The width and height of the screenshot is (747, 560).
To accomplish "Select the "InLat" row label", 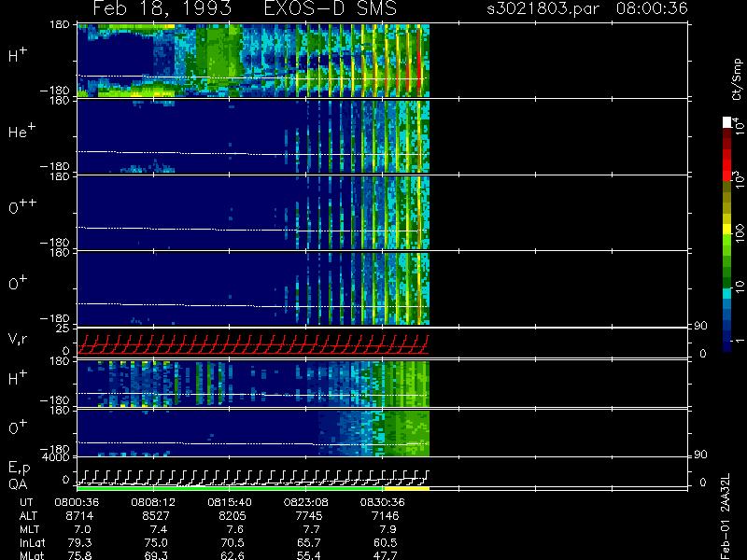I will (33, 543).
